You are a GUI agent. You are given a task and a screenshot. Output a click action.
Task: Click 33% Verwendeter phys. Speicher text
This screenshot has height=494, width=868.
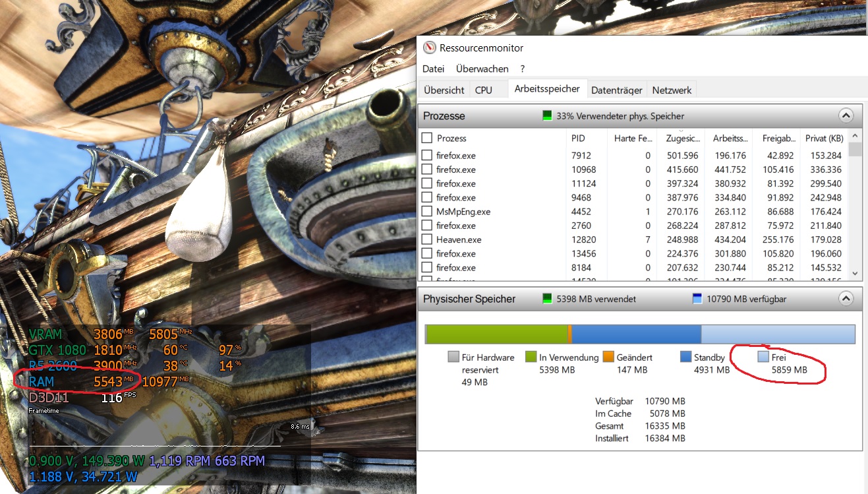coord(620,115)
